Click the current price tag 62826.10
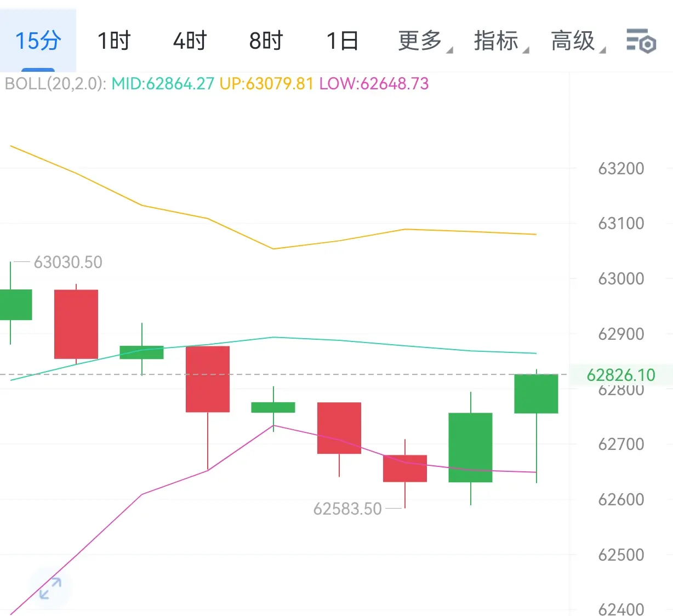The image size is (673, 616). coord(621,375)
